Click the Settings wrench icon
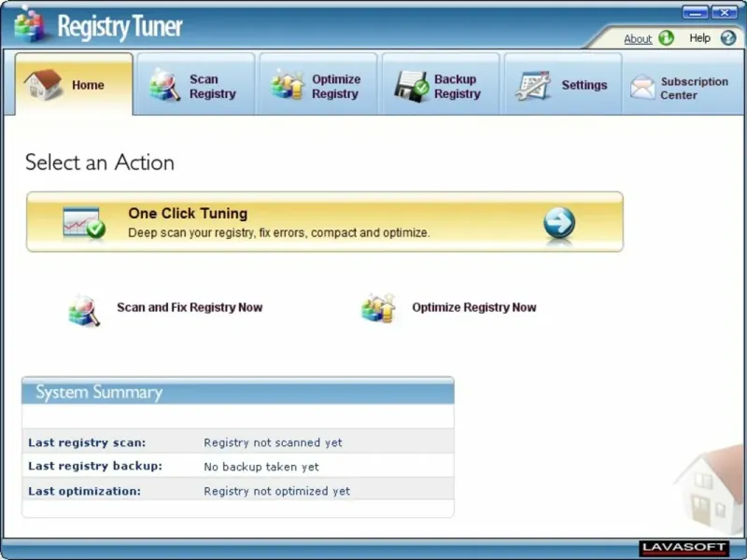 point(533,85)
